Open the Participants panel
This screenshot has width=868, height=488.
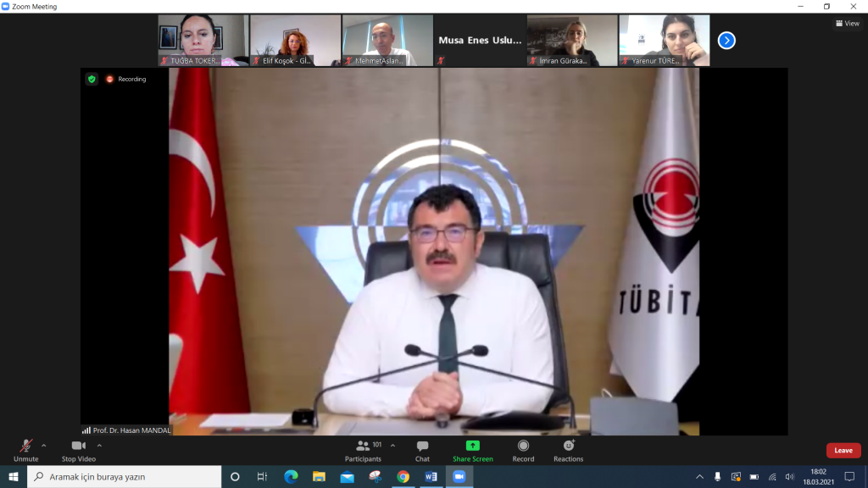click(x=364, y=450)
